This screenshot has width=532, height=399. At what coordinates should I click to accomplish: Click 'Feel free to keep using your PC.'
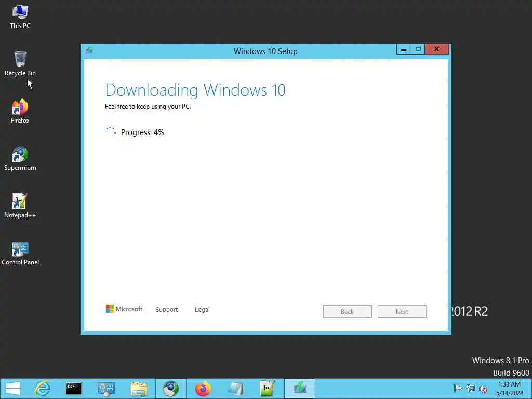pyautogui.click(x=148, y=107)
